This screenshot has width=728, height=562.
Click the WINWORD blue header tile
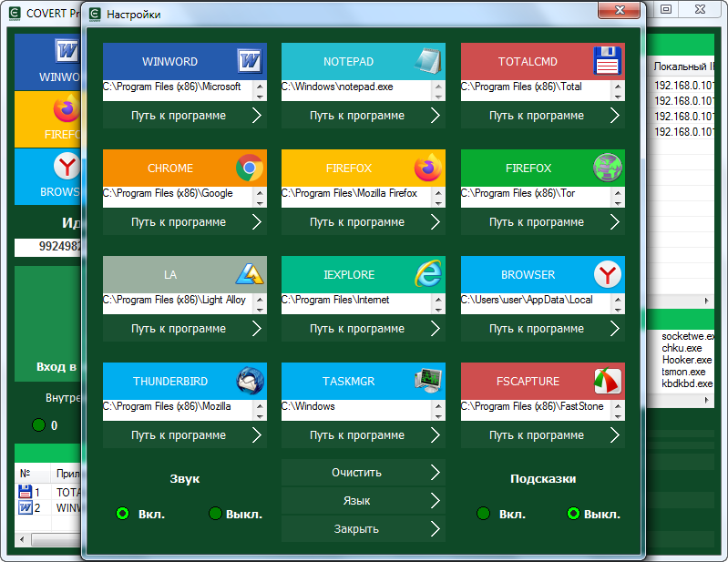coord(185,61)
